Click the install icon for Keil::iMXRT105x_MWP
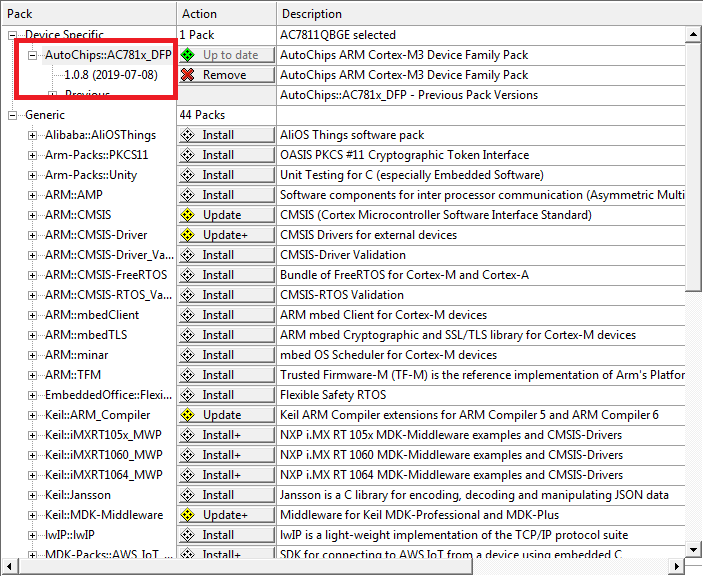The height and width of the screenshot is (577, 704). pyautogui.click(x=187, y=435)
